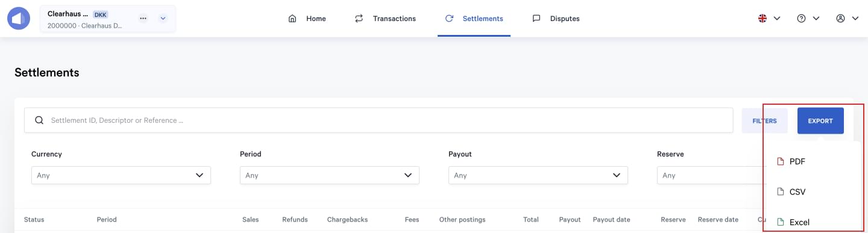This screenshot has width=868, height=233.
Task: Open the three-dots account options menu
Action: (x=143, y=18)
